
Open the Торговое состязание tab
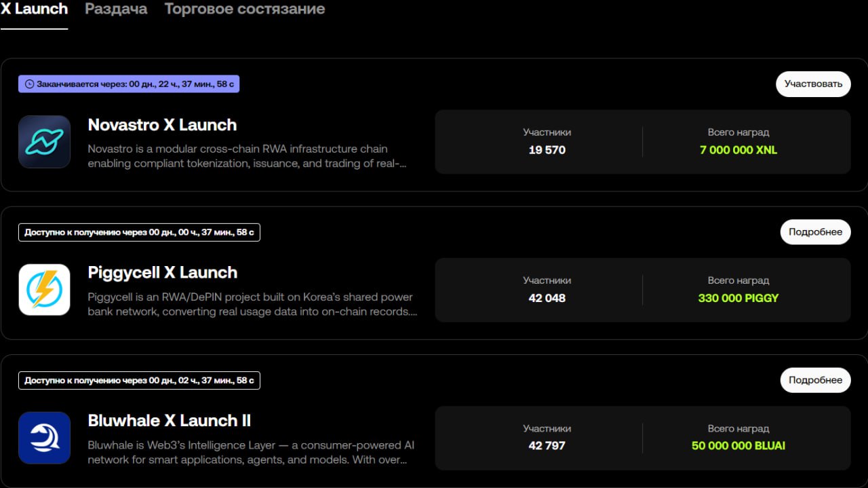coord(244,10)
